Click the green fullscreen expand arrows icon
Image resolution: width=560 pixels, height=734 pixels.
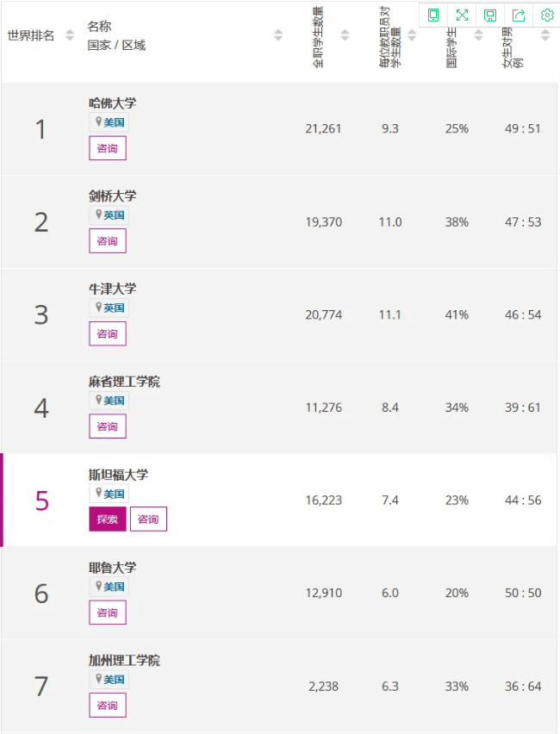click(x=462, y=15)
